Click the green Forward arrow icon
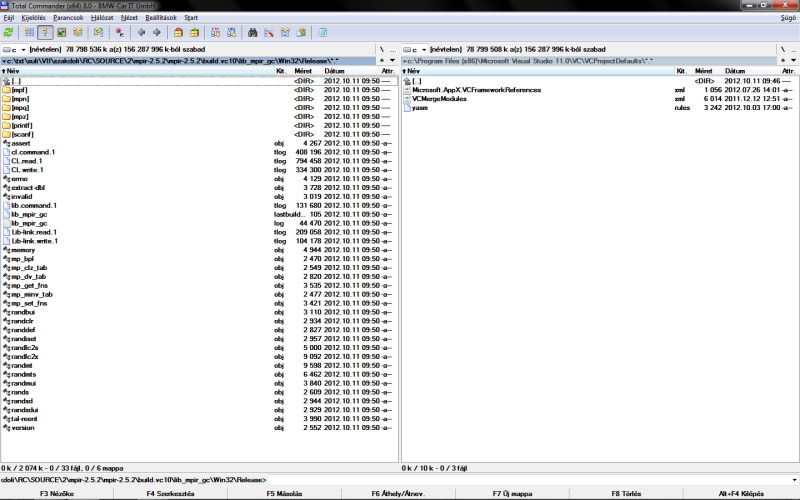The height and width of the screenshot is (500, 800). coord(156,32)
